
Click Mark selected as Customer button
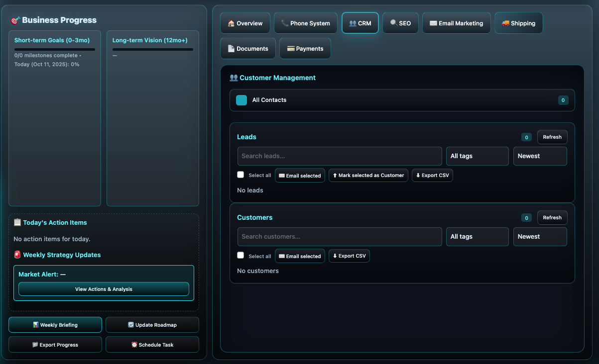[x=368, y=176]
